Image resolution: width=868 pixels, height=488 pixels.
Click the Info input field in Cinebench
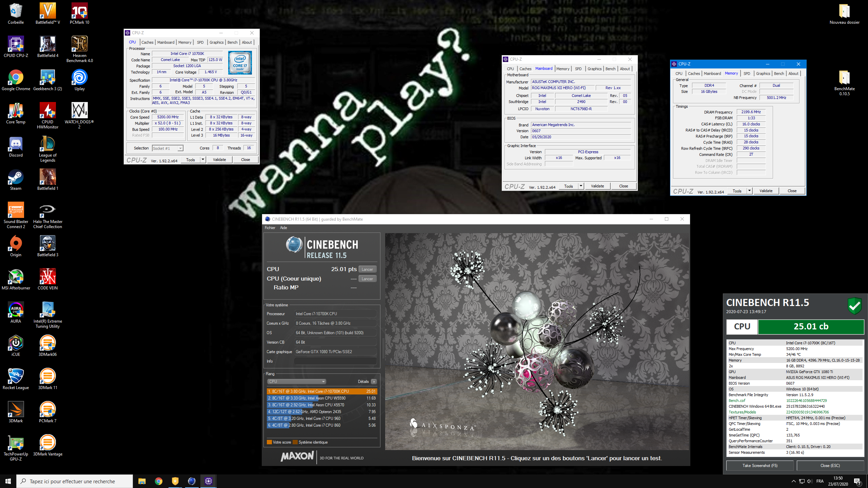coord(335,361)
